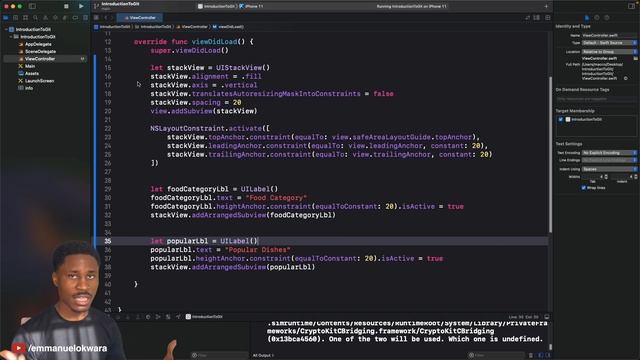Open the LaunchScreen file
640x360 pixels.
(x=36, y=81)
